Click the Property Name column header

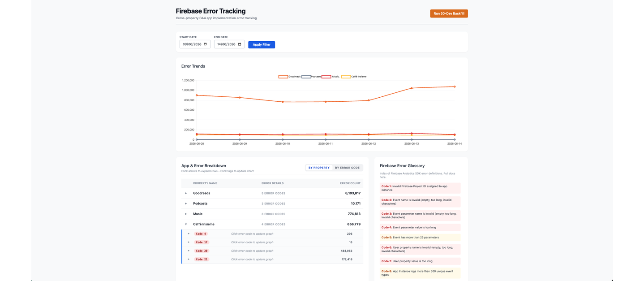click(205, 183)
